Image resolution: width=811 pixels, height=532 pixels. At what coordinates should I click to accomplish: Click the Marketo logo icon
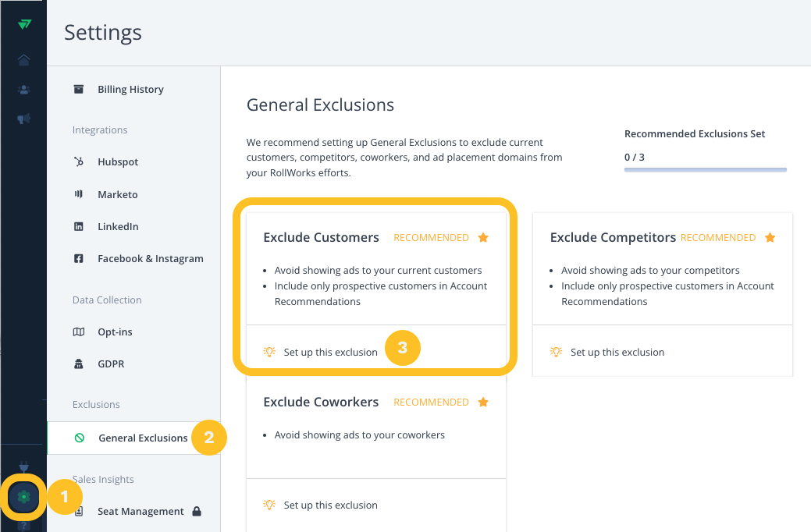tap(79, 194)
